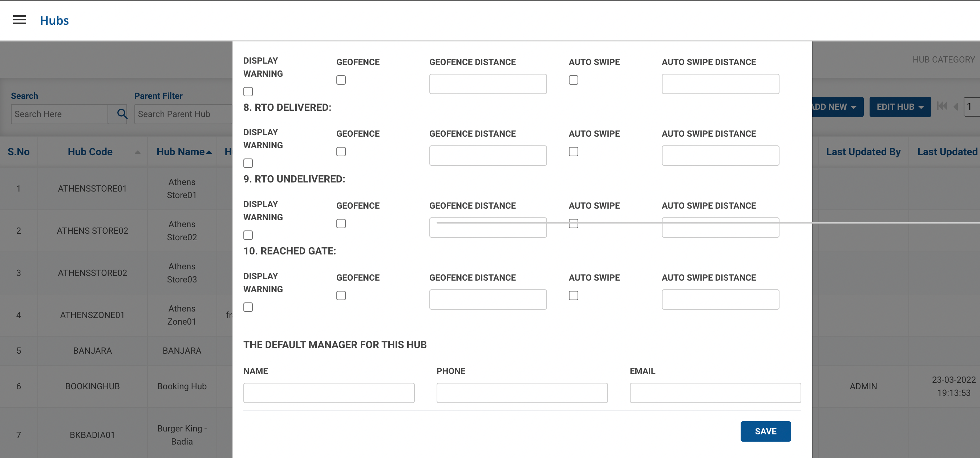Enable Auto Swipe for Reached Gate

(x=573, y=296)
